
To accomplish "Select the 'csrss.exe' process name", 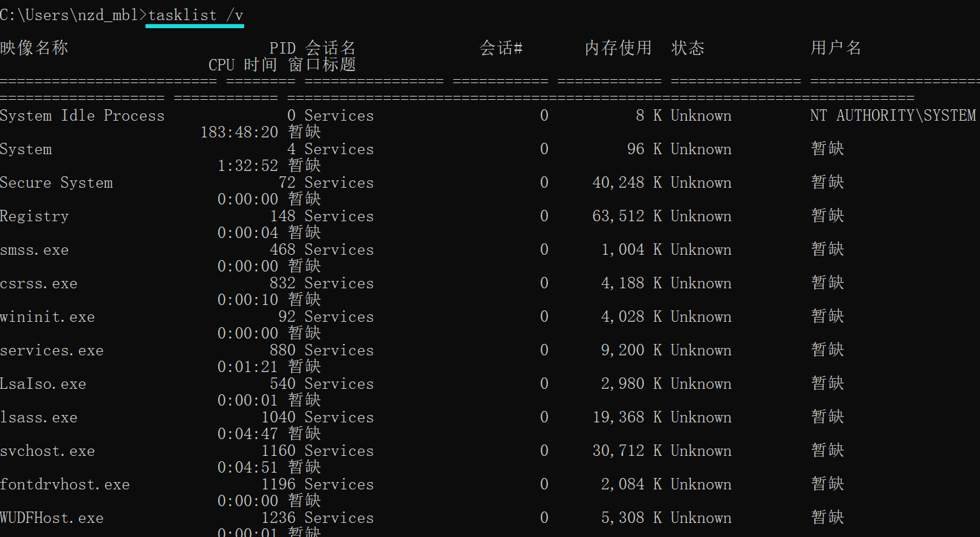I will click(39, 283).
